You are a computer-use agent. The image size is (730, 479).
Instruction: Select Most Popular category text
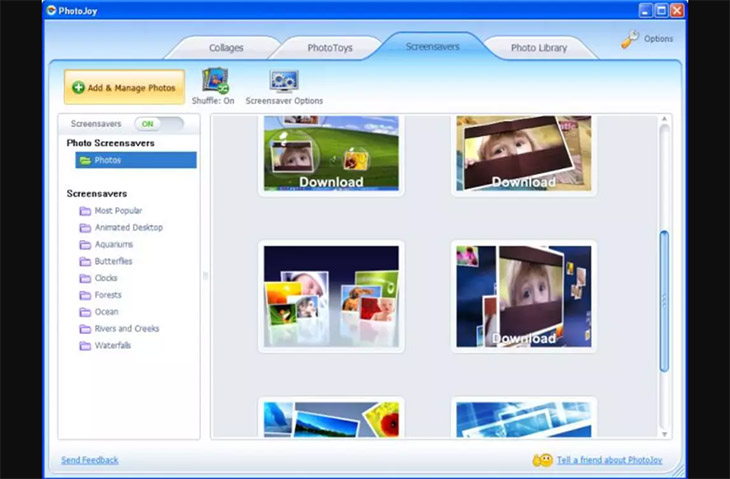pos(118,210)
